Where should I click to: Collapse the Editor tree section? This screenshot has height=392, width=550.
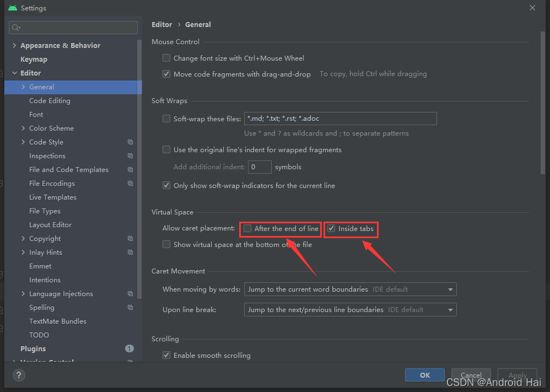tap(14, 73)
